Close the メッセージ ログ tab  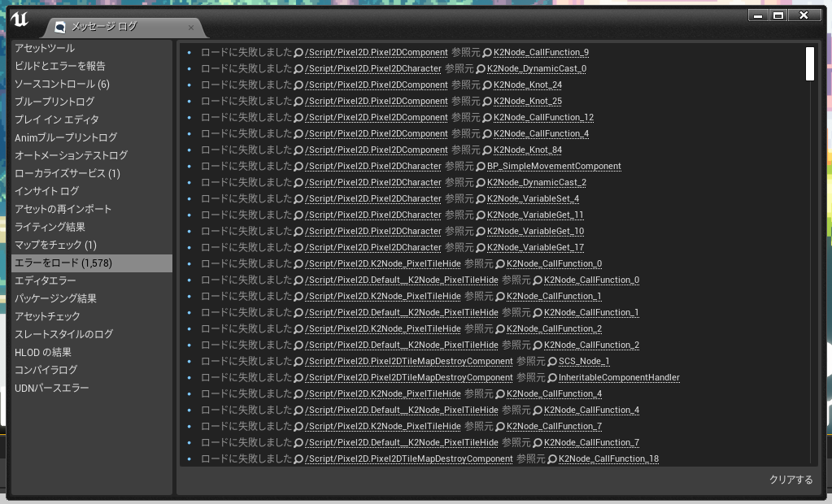191,28
